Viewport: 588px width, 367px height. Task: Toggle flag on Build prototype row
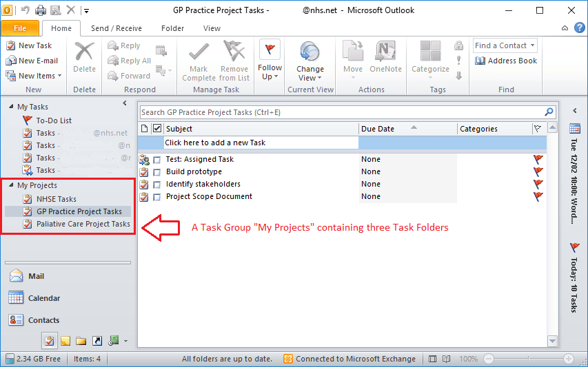[x=538, y=171]
